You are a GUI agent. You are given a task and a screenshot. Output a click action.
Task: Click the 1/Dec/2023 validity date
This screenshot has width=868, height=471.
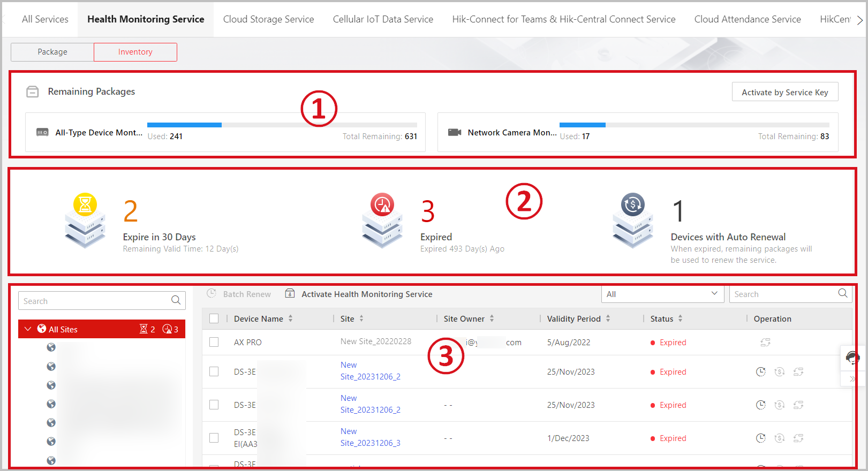click(x=568, y=438)
